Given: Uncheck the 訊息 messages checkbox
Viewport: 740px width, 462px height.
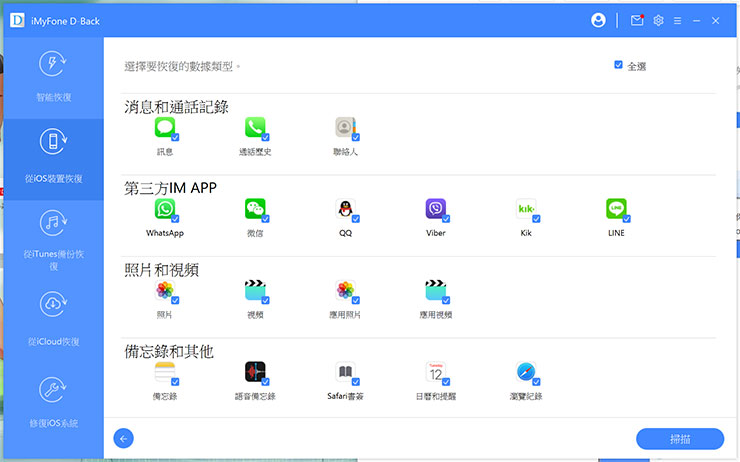Looking at the screenshot, I should pyautogui.click(x=175, y=137).
